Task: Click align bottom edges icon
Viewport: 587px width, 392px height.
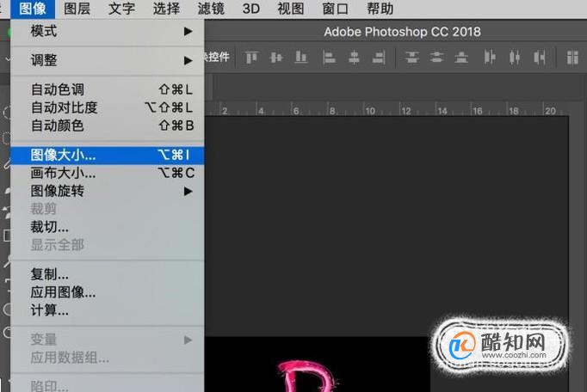Action: (x=301, y=58)
